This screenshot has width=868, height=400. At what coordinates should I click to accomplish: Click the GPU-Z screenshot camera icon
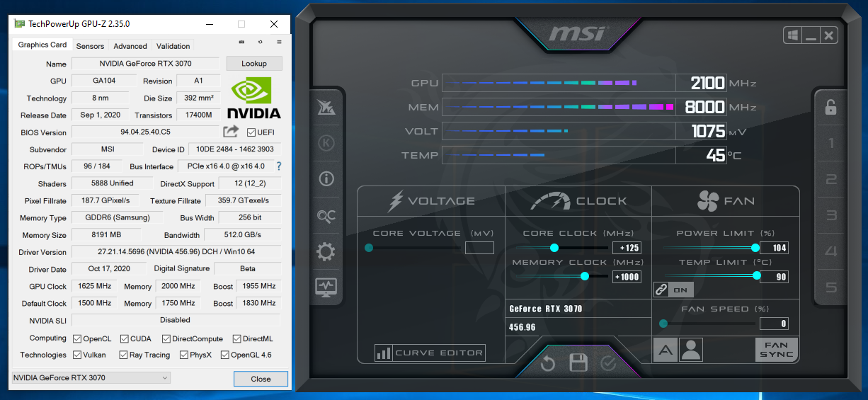(x=241, y=42)
